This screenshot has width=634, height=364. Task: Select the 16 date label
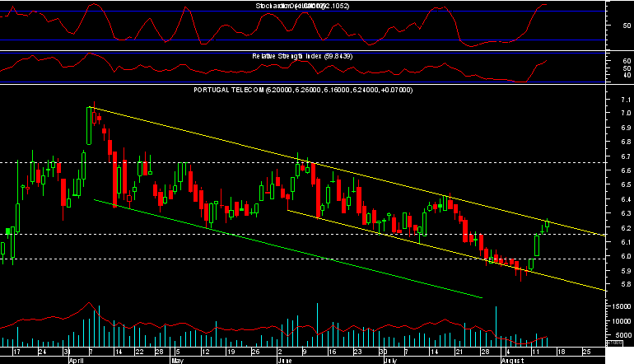point(332,352)
